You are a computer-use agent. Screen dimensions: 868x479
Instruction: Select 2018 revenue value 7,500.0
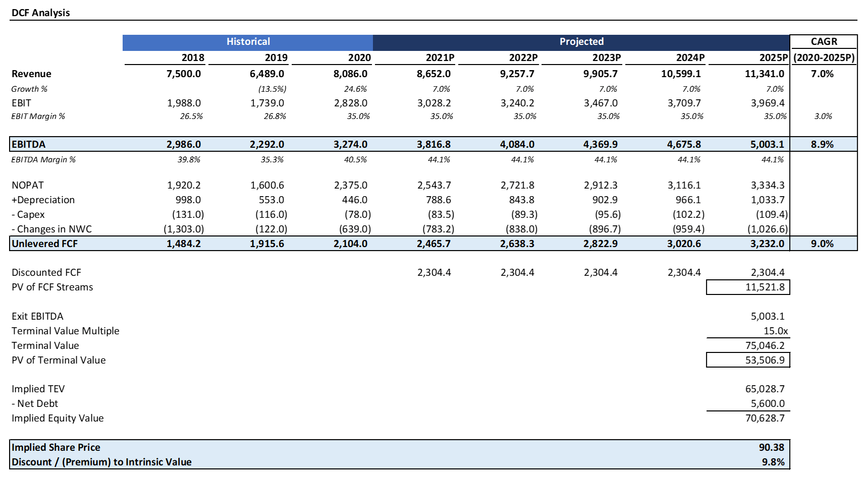pyautogui.click(x=184, y=74)
